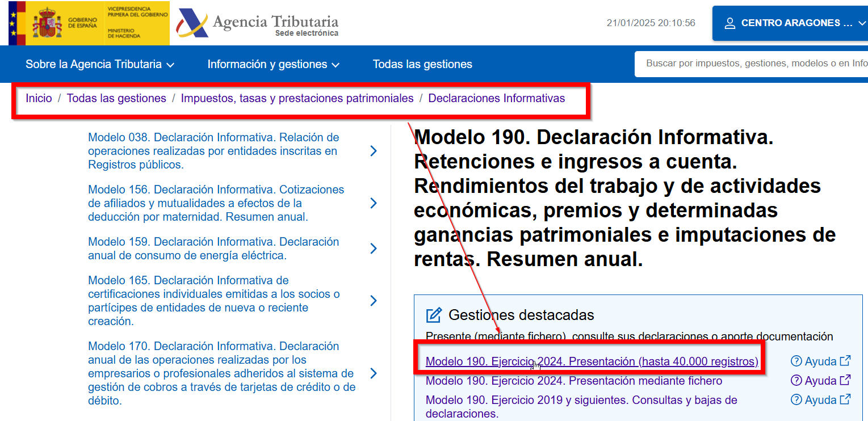Click the Gobierno de España logo
The image size is (868, 421).
pos(89,23)
